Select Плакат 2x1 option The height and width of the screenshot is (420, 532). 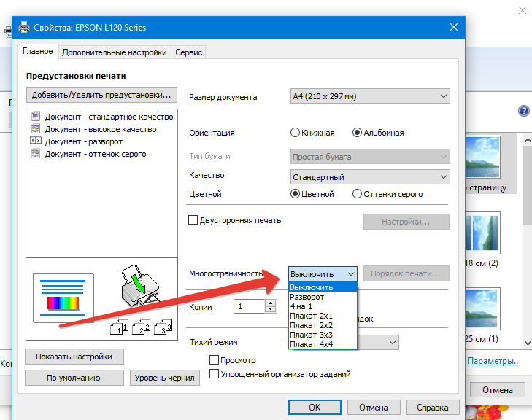323,316
